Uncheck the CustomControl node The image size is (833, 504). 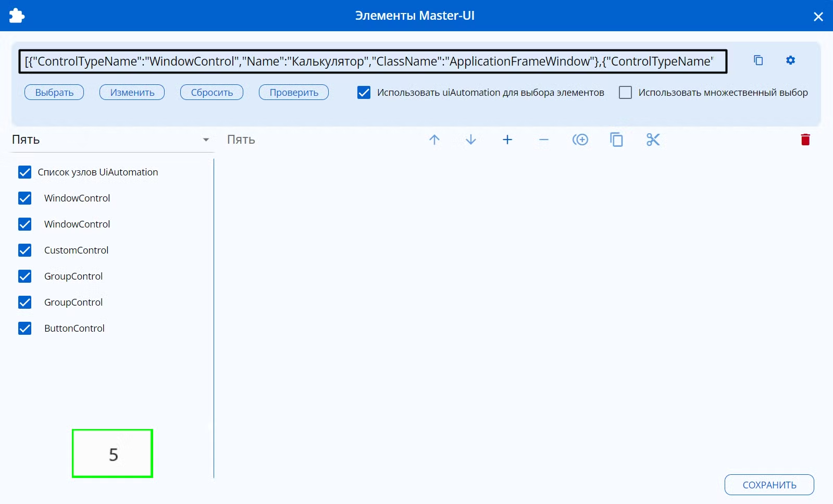tap(24, 250)
